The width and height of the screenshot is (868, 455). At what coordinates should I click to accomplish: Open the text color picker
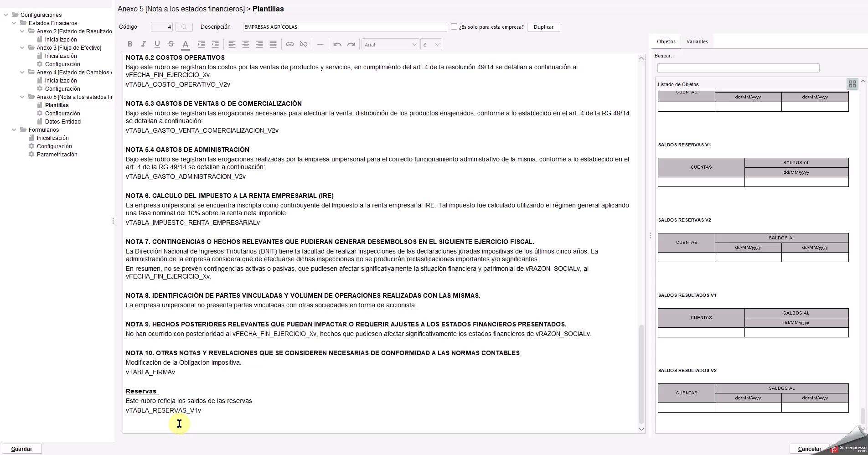pyautogui.click(x=186, y=44)
